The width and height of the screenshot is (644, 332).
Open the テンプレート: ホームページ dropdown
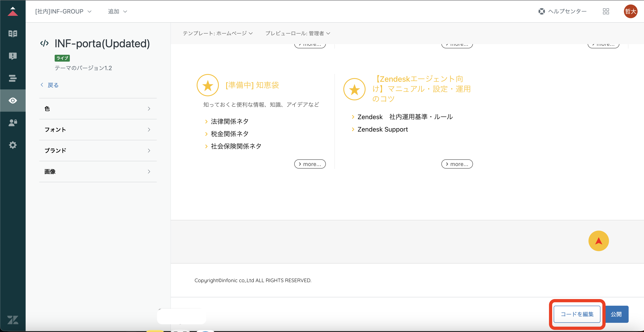pos(218,33)
